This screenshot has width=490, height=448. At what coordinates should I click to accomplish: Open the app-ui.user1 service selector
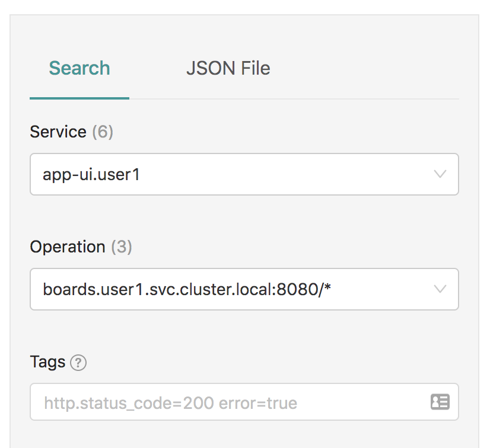[x=244, y=174]
